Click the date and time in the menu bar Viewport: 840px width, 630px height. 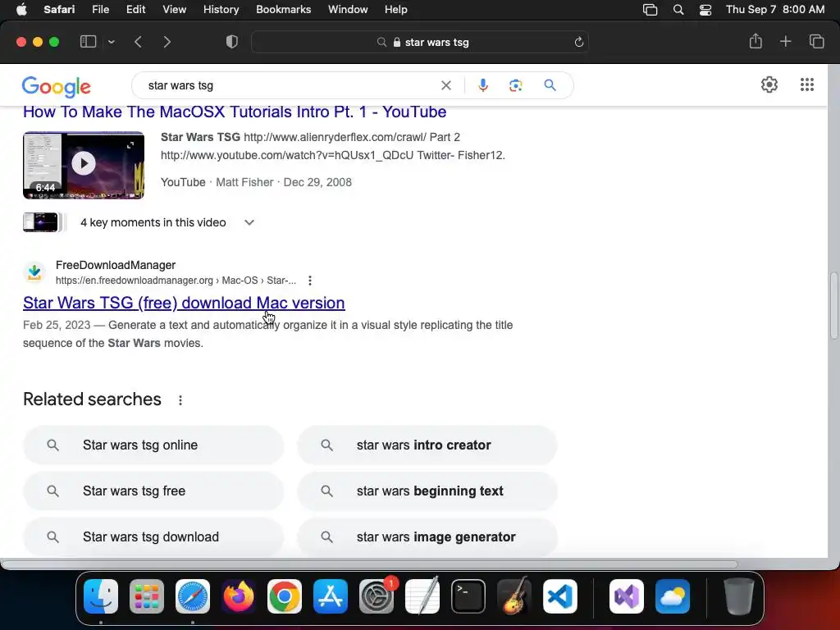click(x=774, y=10)
